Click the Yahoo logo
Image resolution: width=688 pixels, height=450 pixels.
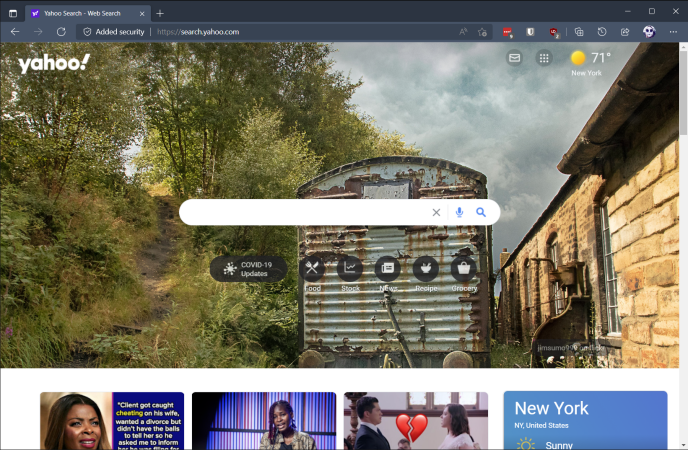(54, 63)
